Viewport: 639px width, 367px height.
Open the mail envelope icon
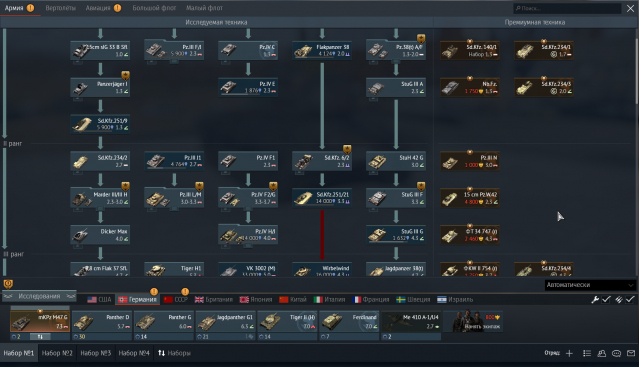coord(631,353)
